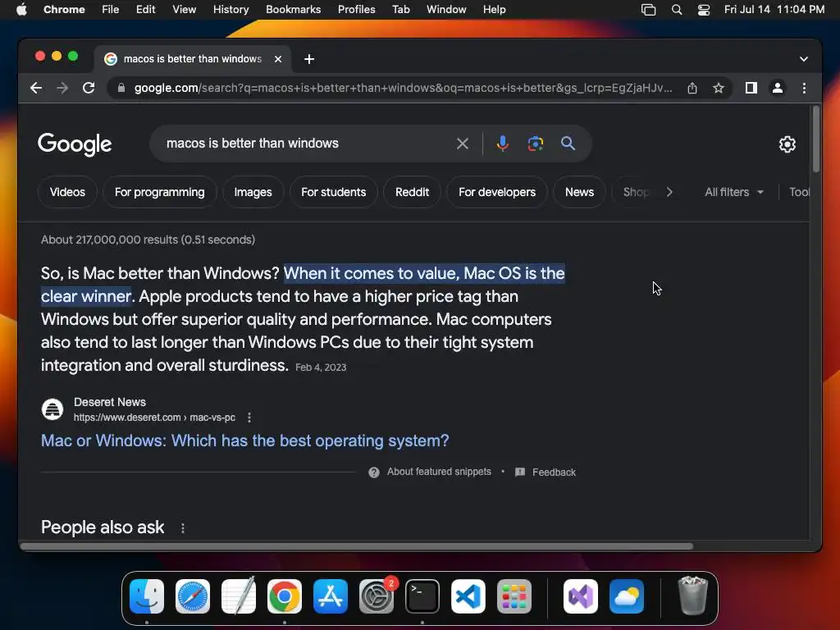Open Terminal from the Dock
The image size is (840, 630).
(422, 596)
